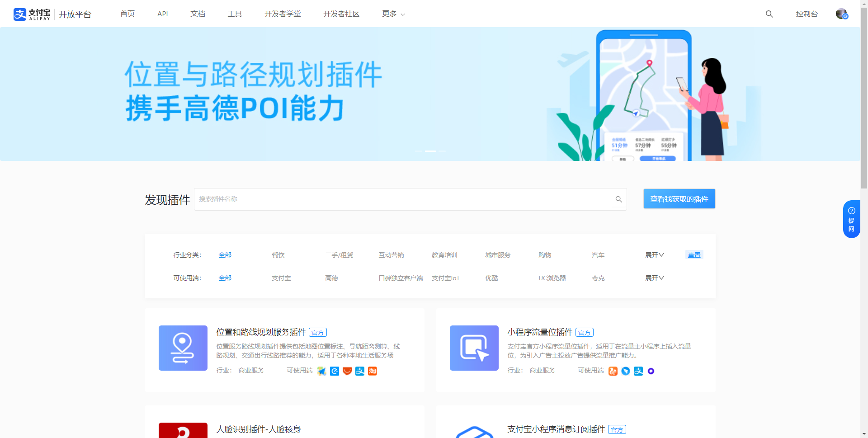This screenshot has width=868, height=438.
Task: Click the 官方 badge next to 位置和路线规划服务插件
Action: (x=318, y=333)
